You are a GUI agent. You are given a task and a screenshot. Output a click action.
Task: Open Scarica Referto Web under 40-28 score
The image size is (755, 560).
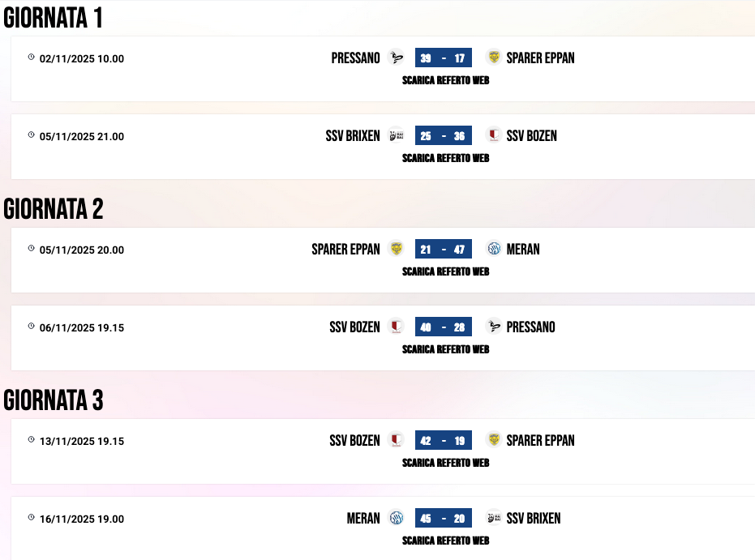[445, 349]
